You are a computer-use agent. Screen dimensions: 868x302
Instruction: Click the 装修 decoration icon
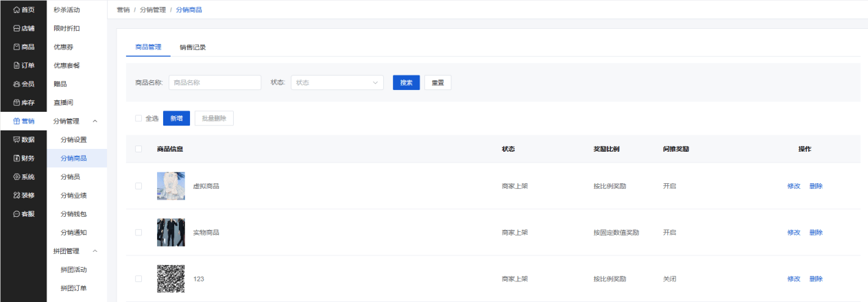click(16, 195)
